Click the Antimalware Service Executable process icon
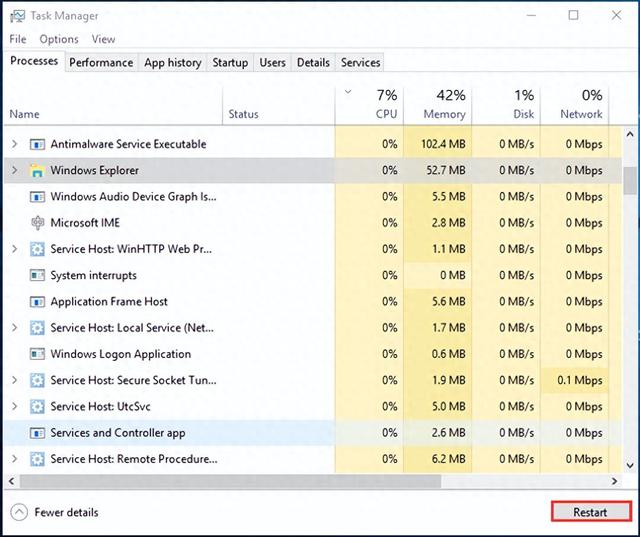The height and width of the screenshot is (537, 640). click(37, 144)
